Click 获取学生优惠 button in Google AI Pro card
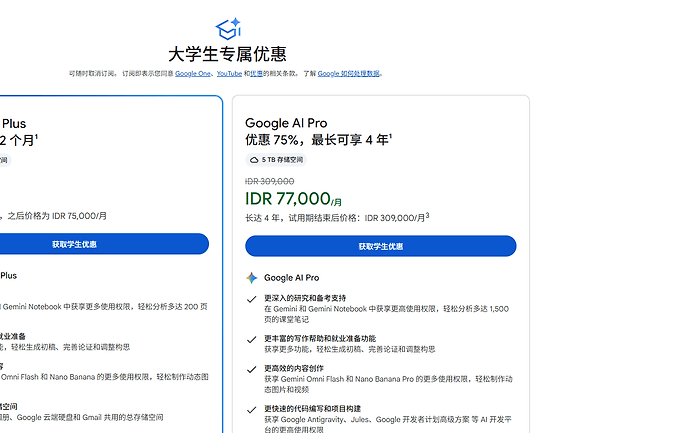 381,246
